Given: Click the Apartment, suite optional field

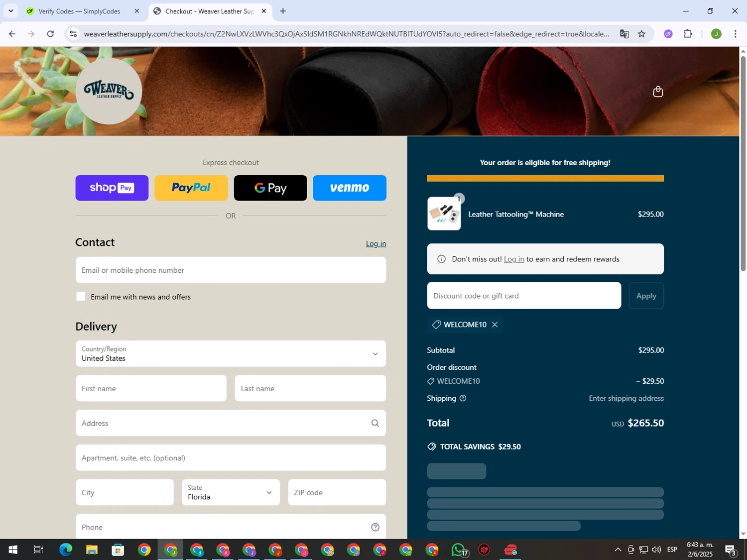Looking at the screenshot, I should point(231,458).
